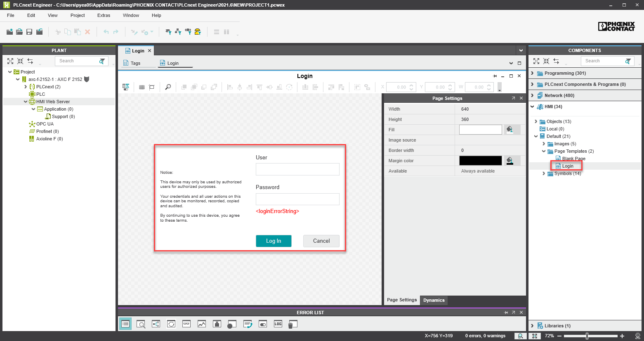Click the network tree filter toolbar icon

click(x=178, y=32)
